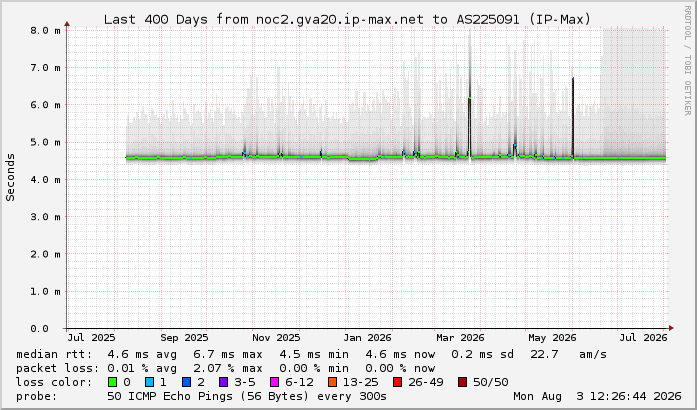
Task: Click the '4.0 m' y-axis value
Action: 45,180
